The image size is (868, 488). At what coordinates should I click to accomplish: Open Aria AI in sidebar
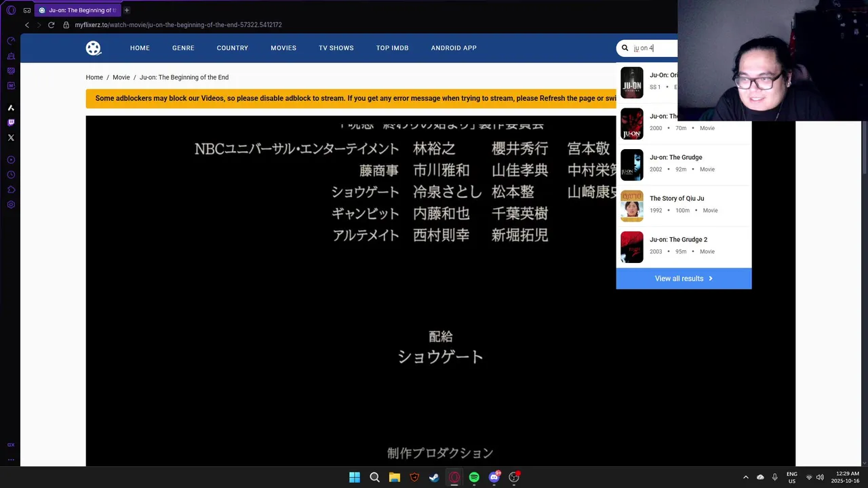pos(11,108)
